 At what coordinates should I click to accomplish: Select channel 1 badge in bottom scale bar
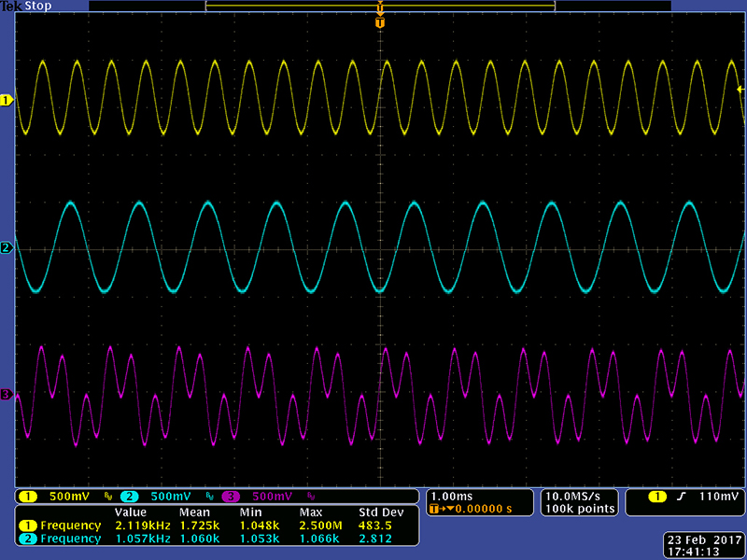[29, 496]
